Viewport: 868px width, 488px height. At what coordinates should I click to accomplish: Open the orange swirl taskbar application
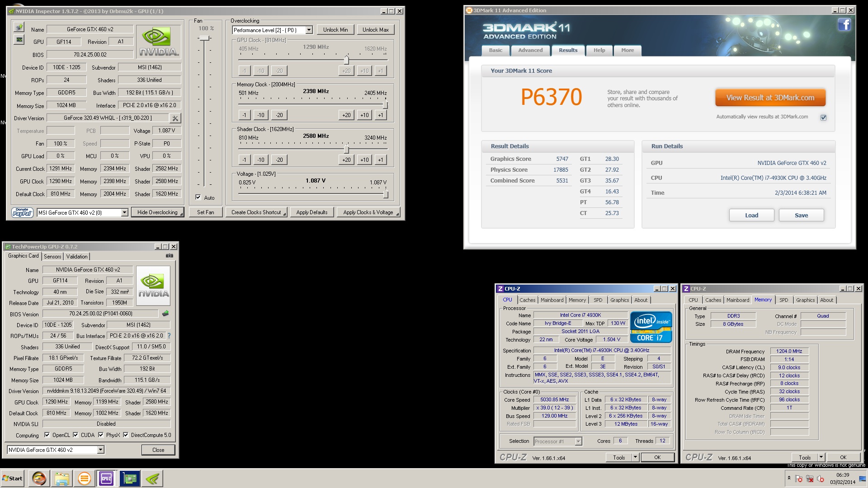coord(39,479)
